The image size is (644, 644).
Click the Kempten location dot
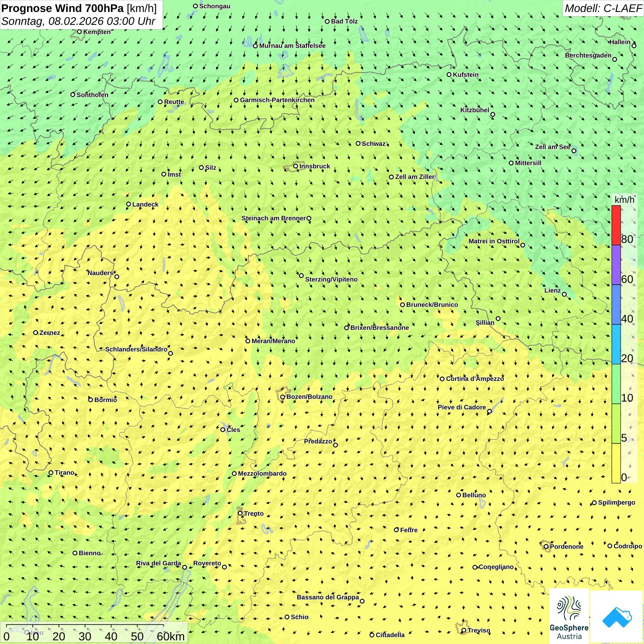pos(79,32)
